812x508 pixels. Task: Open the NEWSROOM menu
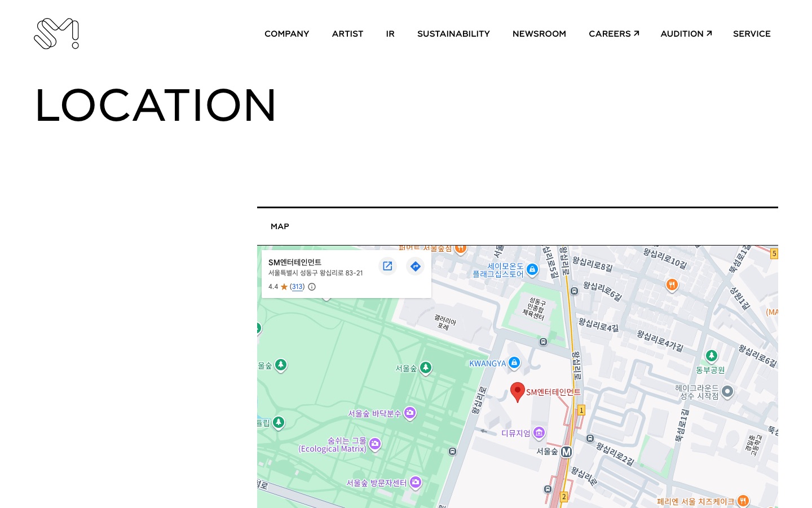click(539, 34)
